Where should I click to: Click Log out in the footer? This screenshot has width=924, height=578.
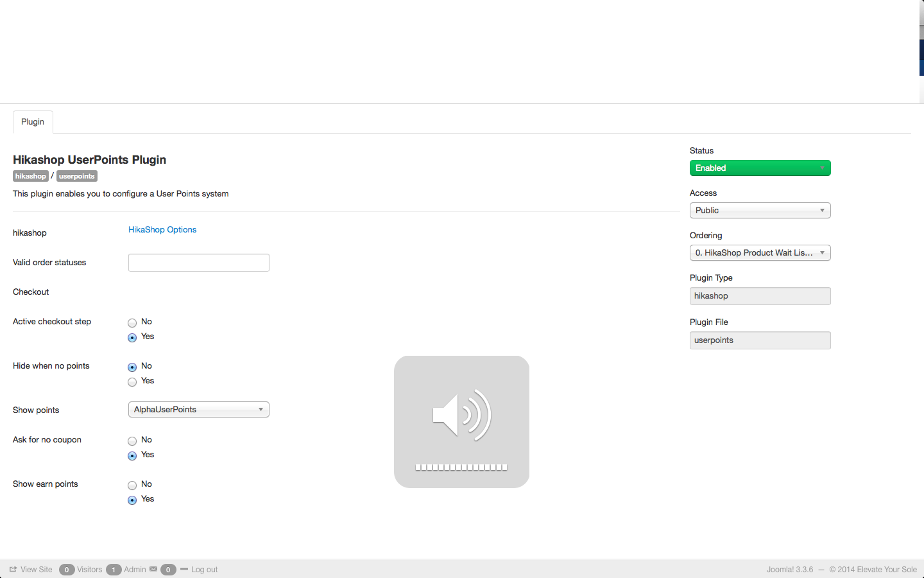(x=204, y=569)
